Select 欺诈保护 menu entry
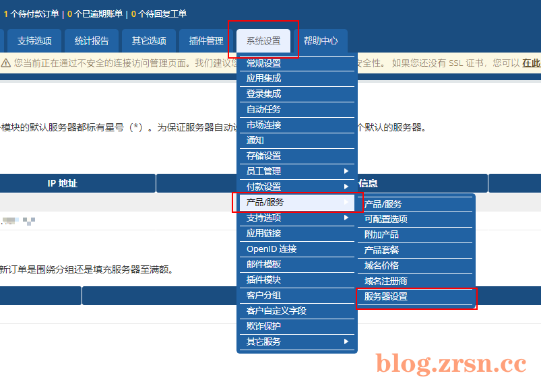The height and width of the screenshot is (392, 541). (297, 326)
